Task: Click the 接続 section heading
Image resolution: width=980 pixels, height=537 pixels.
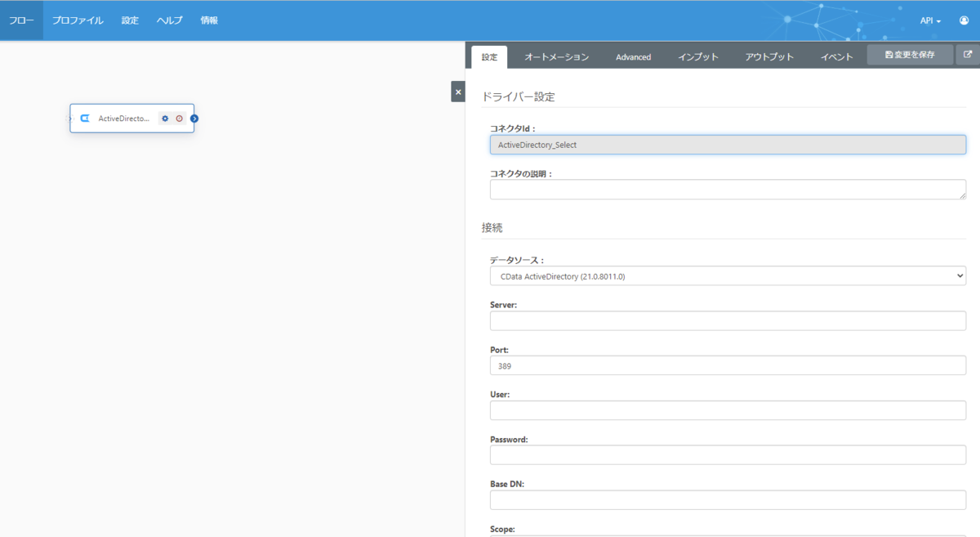Action: [x=492, y=228]
